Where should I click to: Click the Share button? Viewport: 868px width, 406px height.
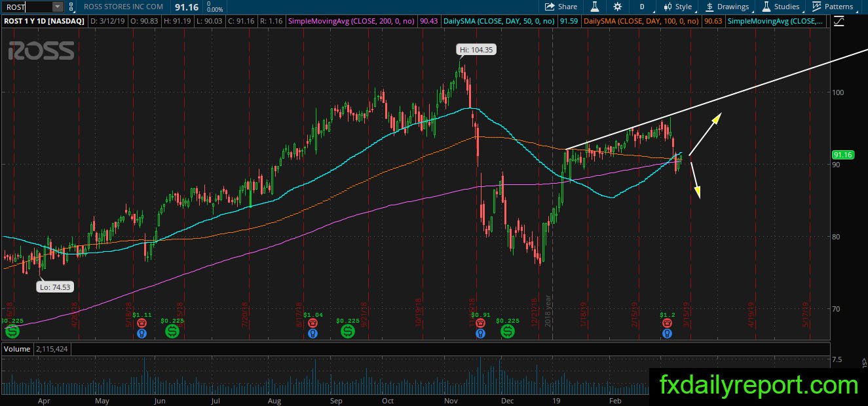click(x=561, y=7)
